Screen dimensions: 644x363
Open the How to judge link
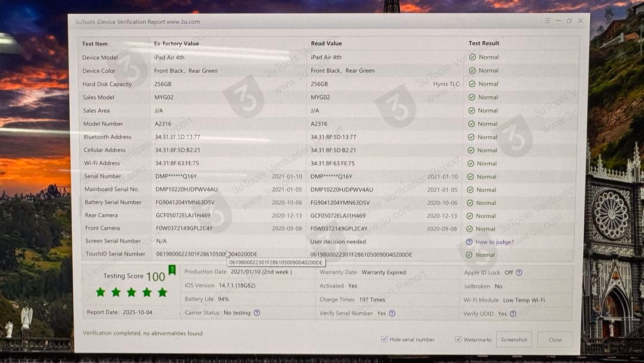click(494, 242)
